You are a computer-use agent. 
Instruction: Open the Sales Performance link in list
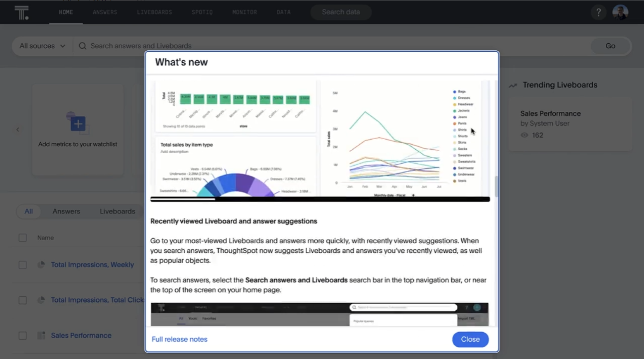point(81,335)
